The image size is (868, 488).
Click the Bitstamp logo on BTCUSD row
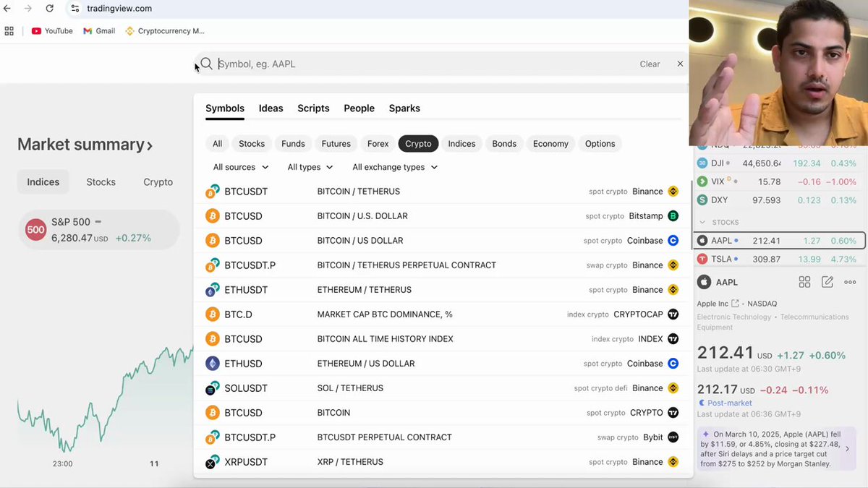[x=673, y=216]
